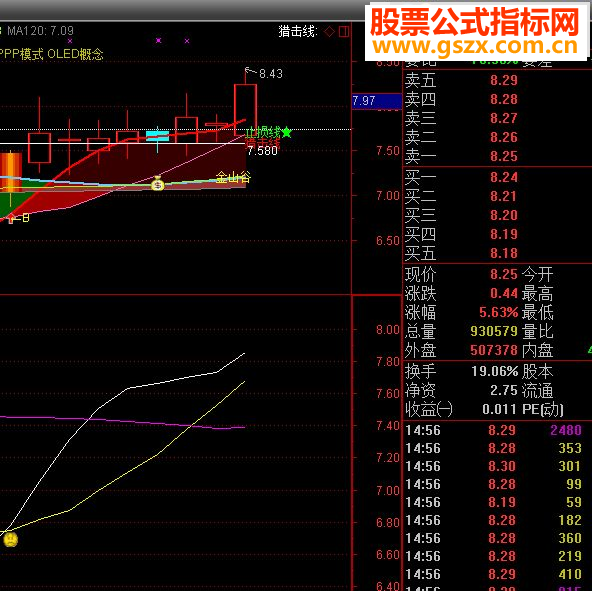Select the trade tick with volume 353
The image size is (592, 591).
tap(498, 448)
